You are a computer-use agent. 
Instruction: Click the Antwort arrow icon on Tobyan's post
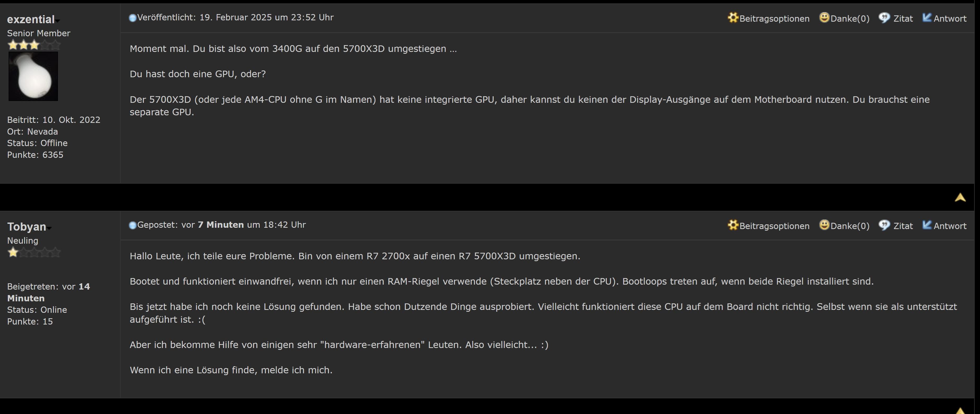[x=927, y=225]
